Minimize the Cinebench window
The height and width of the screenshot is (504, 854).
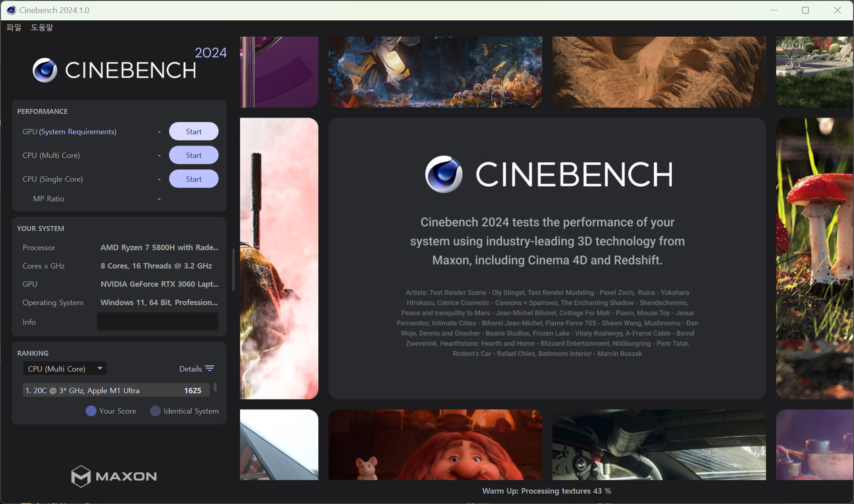(774, 10)
